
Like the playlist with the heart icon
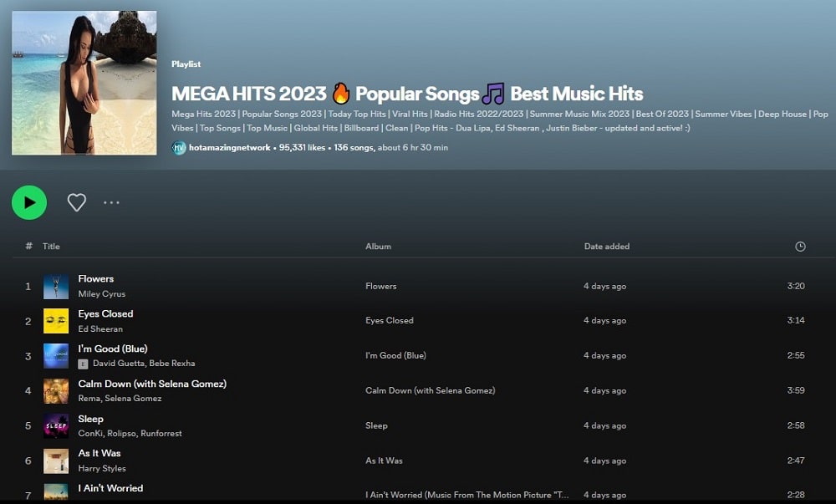click(77, 202)
